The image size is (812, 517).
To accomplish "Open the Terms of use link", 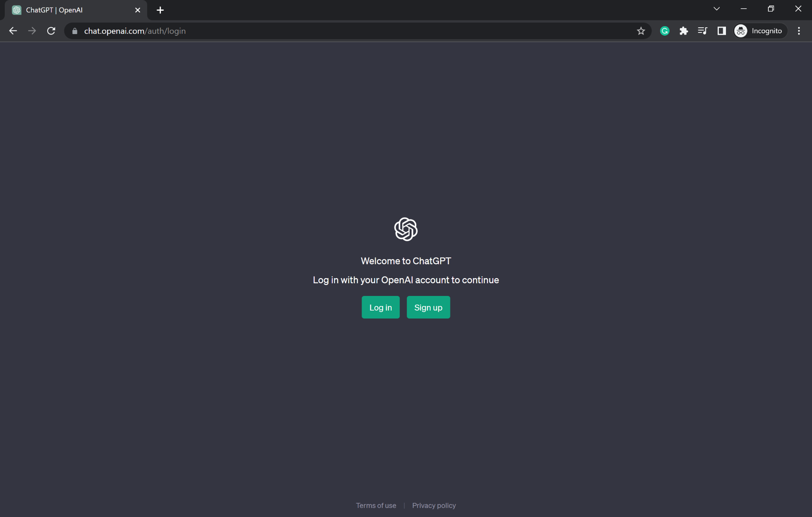I will coord(376,506).
